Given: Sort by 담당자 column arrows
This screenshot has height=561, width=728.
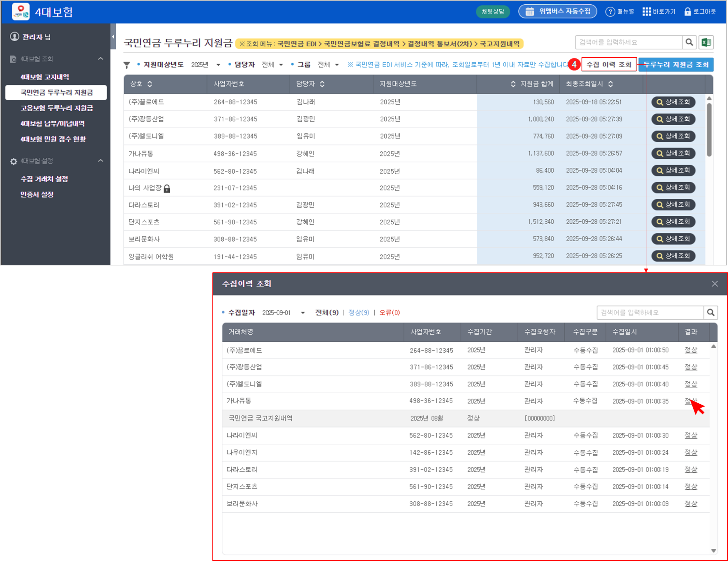Looking at the screenshot, I should point(322,84).
